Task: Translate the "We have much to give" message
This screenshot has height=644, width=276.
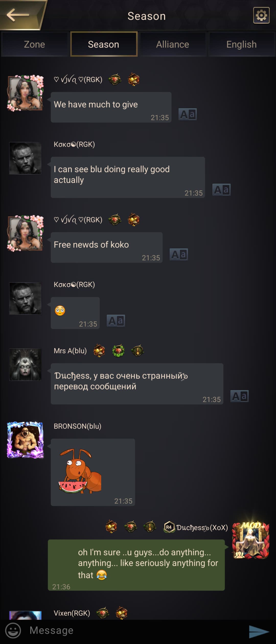Action: [188, 114]
